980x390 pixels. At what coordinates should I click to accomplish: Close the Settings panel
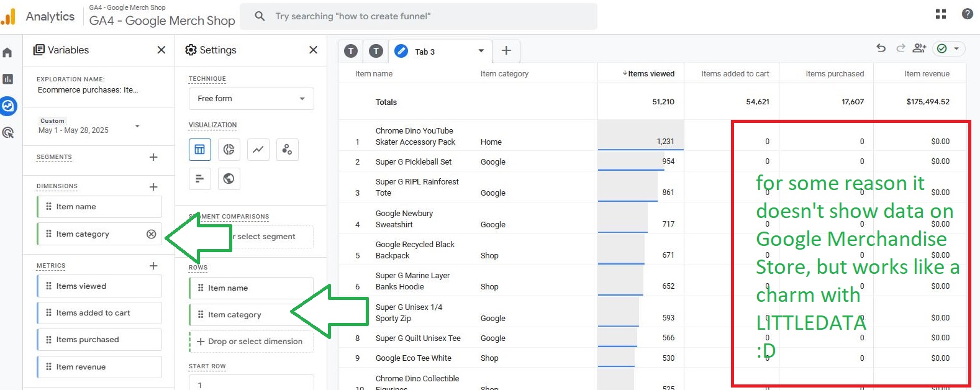click(313, 50)
